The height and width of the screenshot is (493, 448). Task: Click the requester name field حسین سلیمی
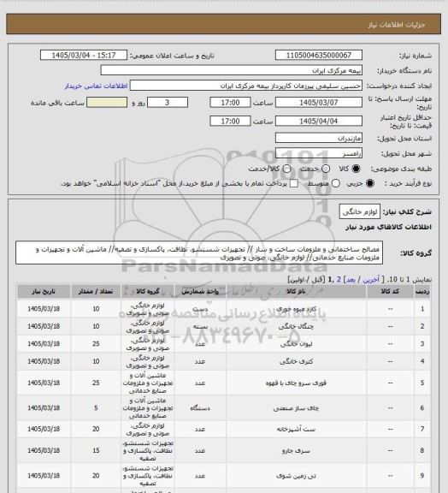246,86
